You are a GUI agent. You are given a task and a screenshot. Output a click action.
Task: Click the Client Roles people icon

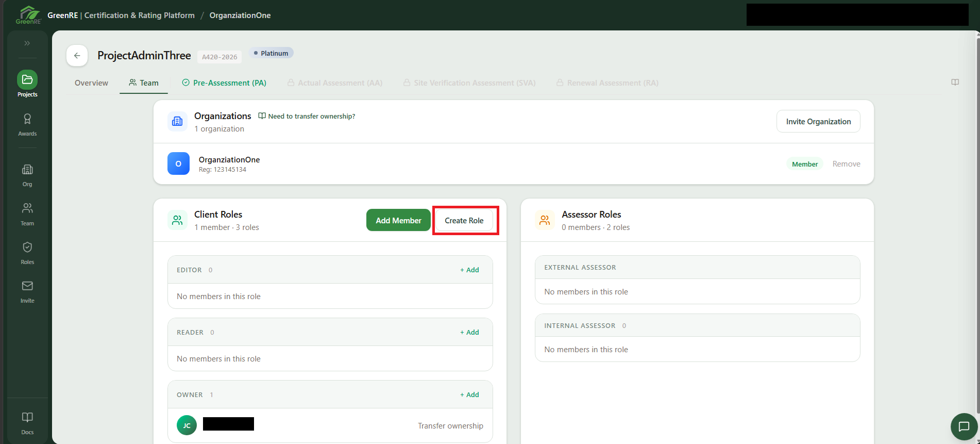(177, 220)
